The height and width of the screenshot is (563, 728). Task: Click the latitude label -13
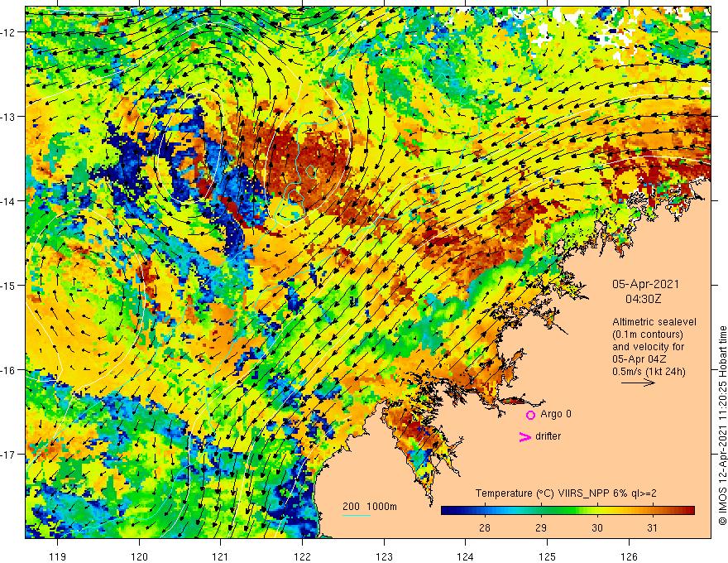pos(10,117)
